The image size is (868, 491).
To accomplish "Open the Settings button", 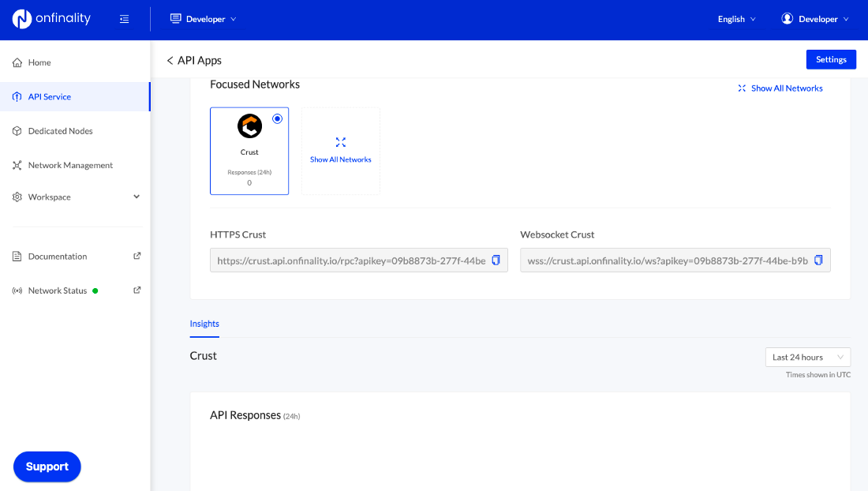I will [831, 60].
